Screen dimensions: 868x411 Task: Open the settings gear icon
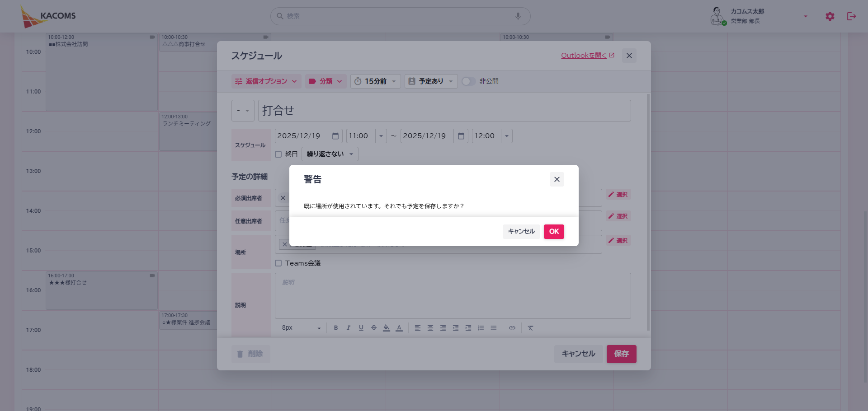[x=830, y=16]
